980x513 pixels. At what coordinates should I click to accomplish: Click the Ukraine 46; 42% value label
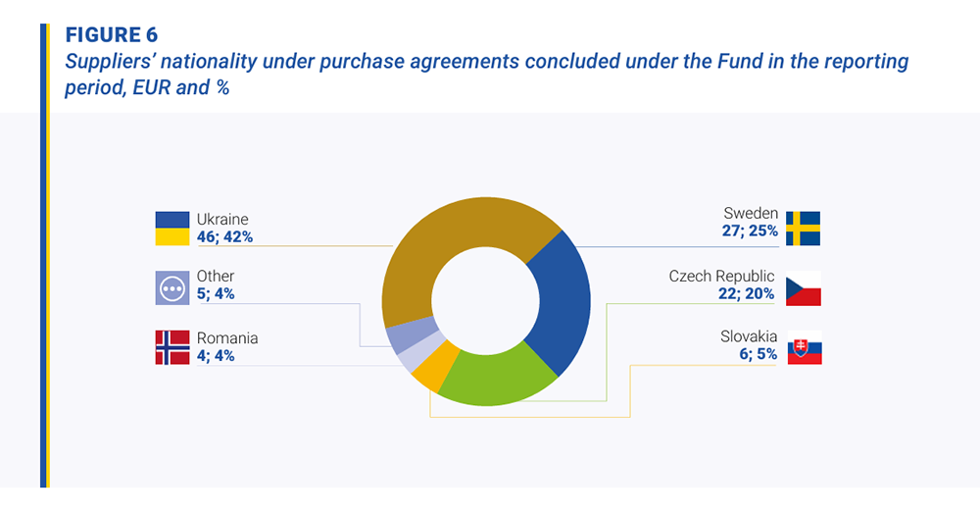pos(224,236)
